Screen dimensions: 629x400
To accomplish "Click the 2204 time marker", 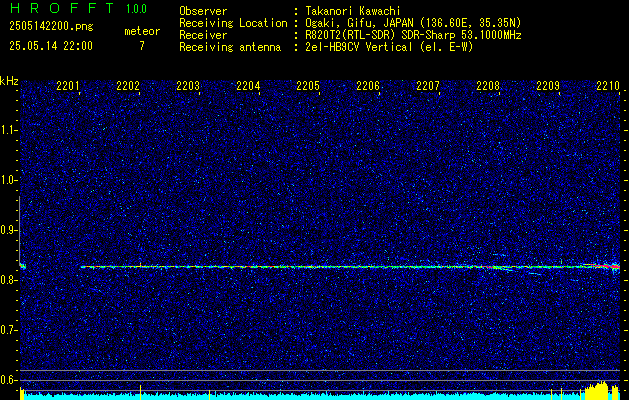I will pos(248,85).
